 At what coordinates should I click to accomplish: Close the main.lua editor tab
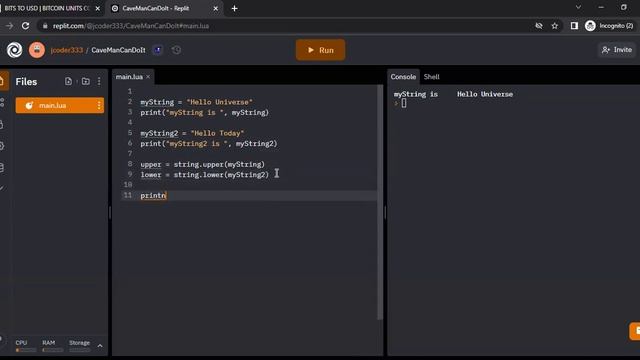[x=148, y=77]
